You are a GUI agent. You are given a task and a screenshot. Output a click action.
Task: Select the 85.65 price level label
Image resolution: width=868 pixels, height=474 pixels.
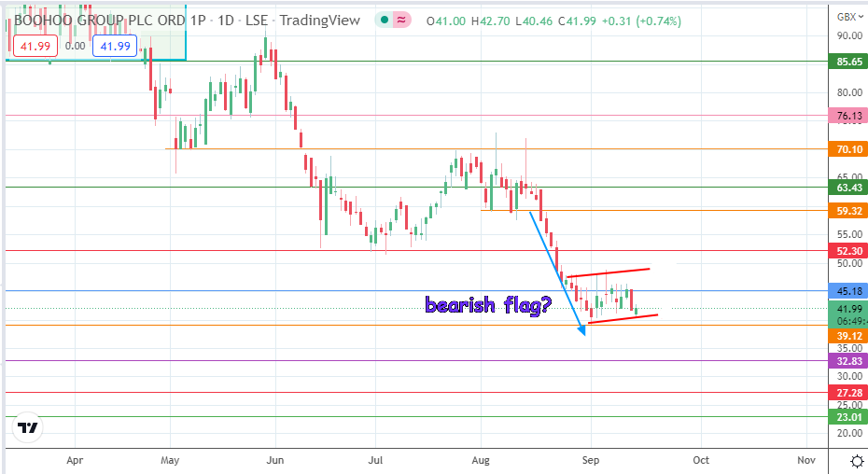pos(848,62)
